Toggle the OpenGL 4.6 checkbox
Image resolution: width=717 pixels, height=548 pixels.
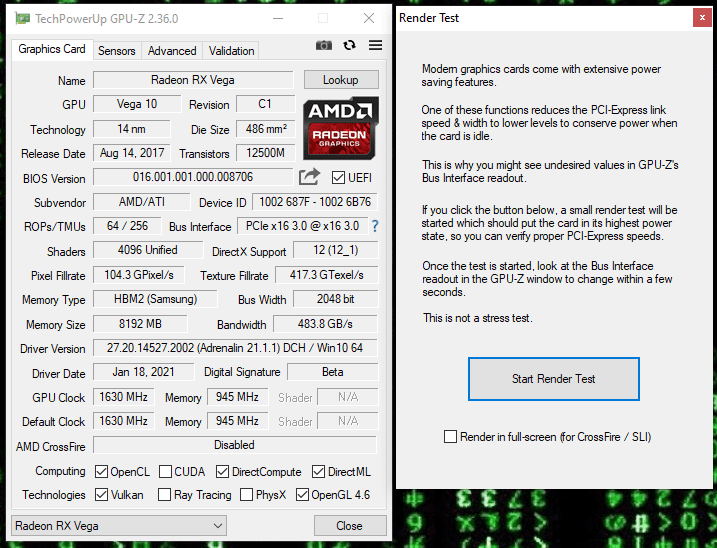tap(302, 494)
